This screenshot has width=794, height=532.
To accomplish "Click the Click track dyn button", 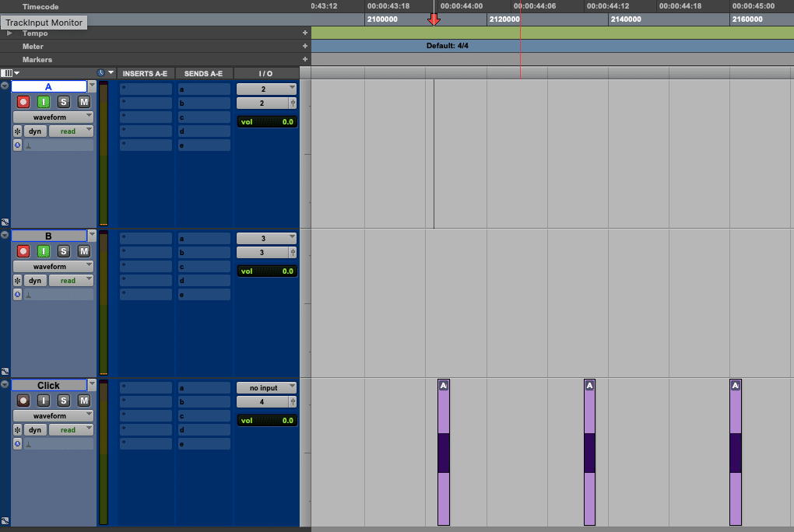I will click(35, 430).
